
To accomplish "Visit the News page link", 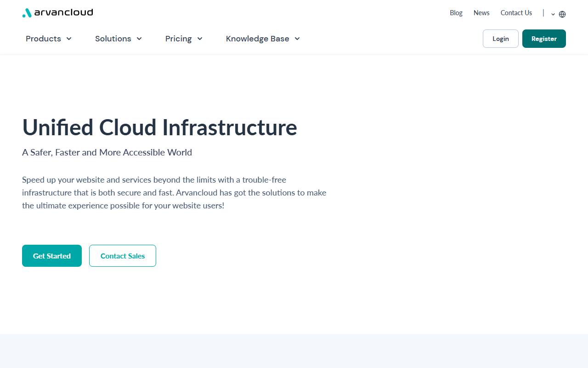I will 481,13.
